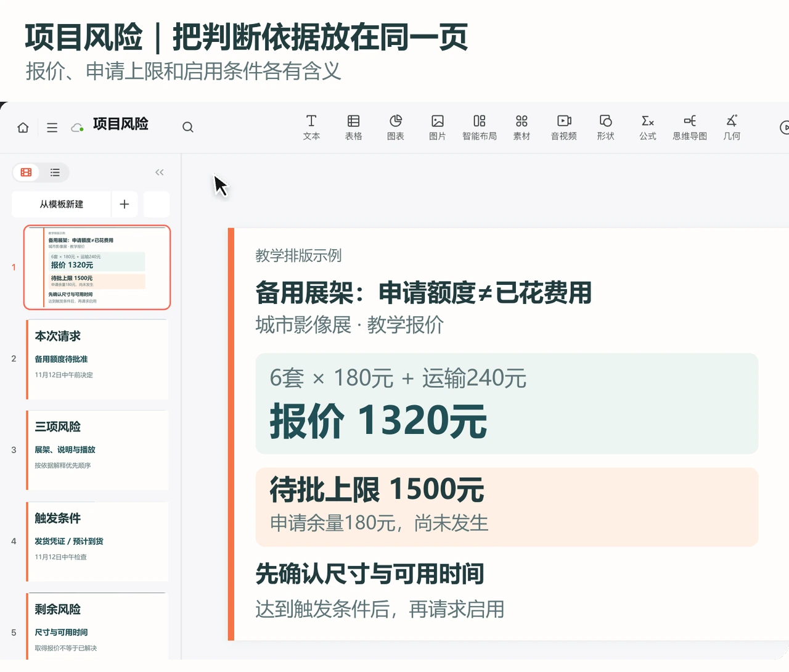Collapse the slide panel with double chevron
The height and width of the screenshot is (672, 789).
click(160, 173)
